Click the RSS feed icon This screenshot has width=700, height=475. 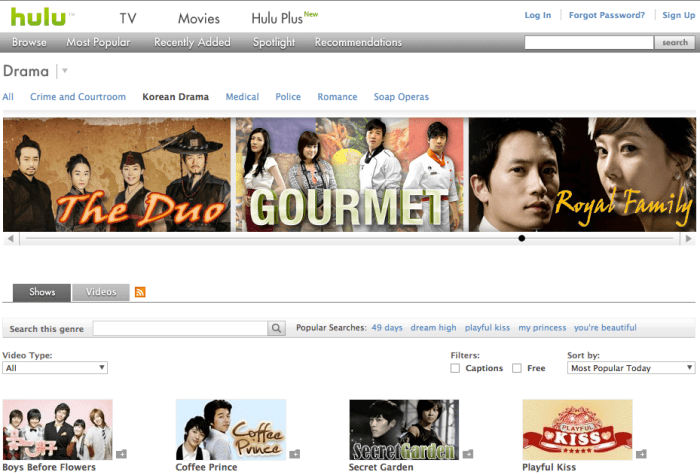140,292
